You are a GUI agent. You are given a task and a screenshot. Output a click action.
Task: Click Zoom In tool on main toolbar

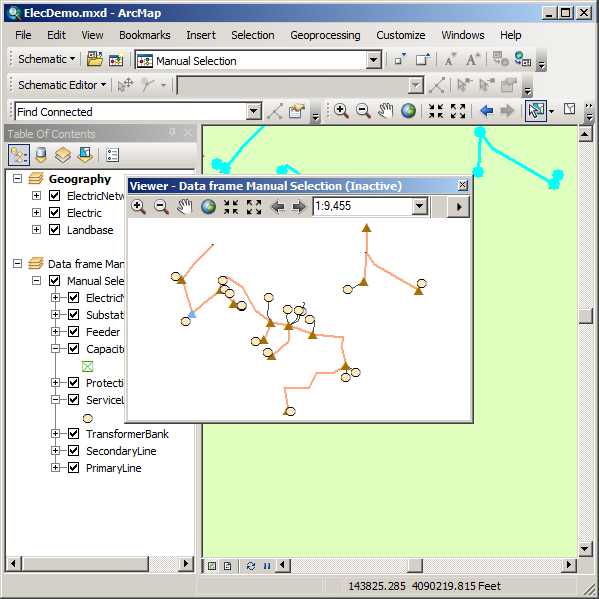tap(341, 111)
